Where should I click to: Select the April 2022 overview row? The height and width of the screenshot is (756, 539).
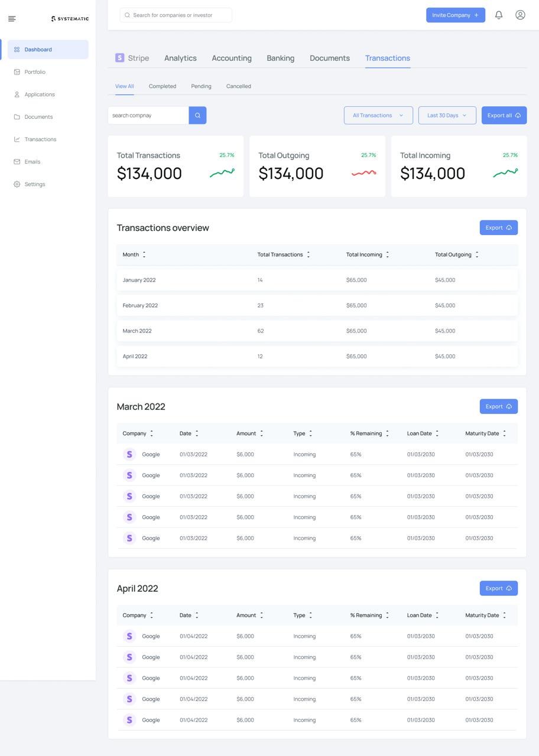click(317, 356)
